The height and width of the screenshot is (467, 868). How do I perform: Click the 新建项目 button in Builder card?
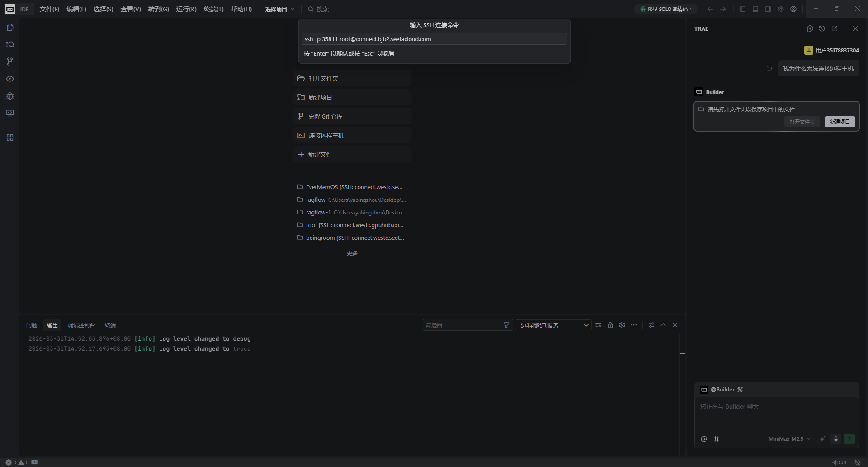tap(840, 122)
